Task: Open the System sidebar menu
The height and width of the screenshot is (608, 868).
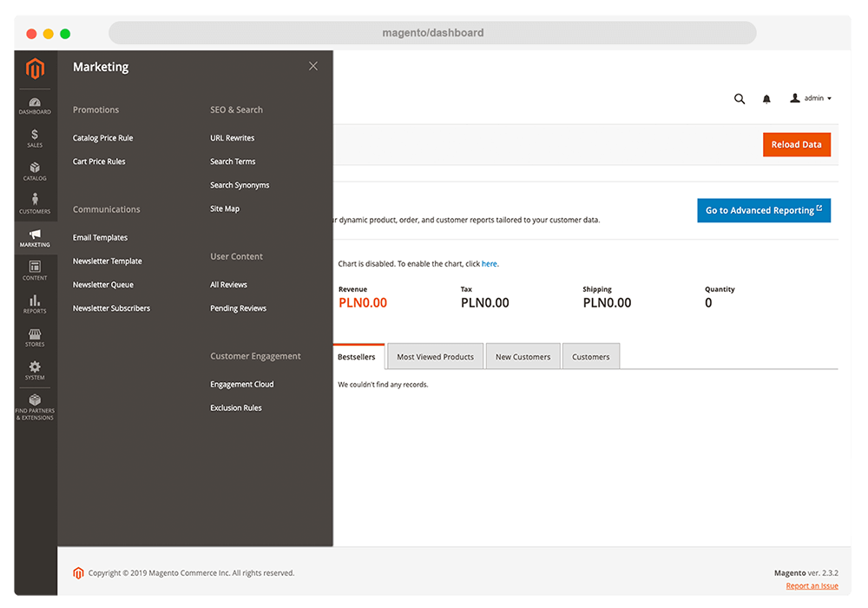Action: pyautogui.click(x=35, y=371)
